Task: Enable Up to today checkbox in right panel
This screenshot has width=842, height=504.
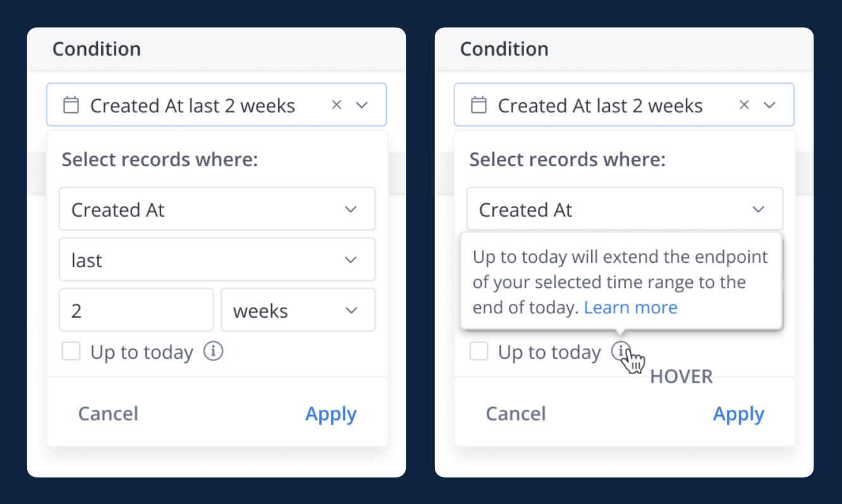Action: 479,351
